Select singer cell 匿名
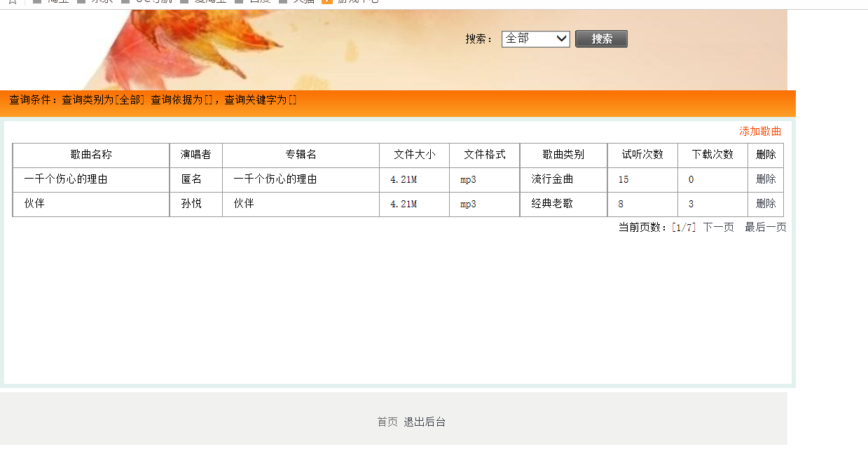868x451 pixels. [x=191, y=179]
